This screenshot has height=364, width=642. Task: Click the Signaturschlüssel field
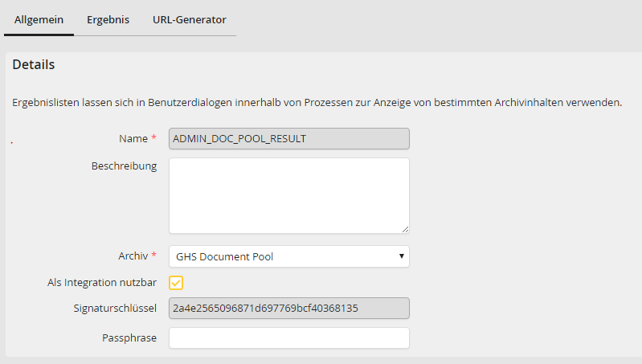pos(288,308)
